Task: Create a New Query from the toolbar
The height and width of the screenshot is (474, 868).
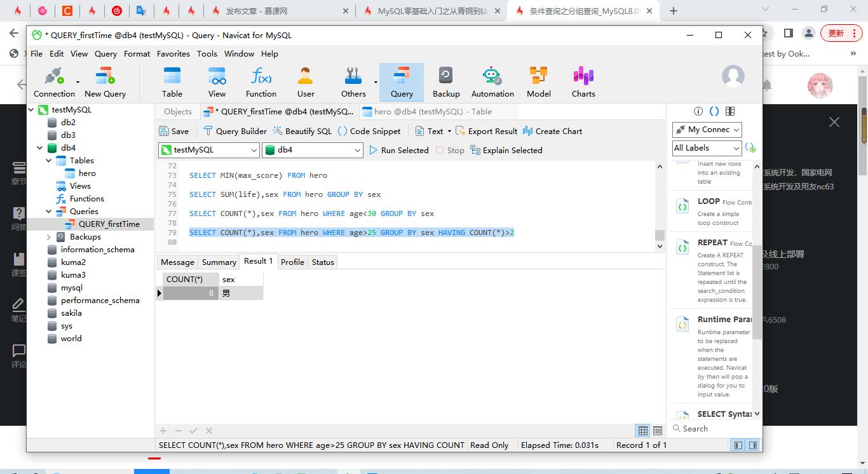Action: click(105, 83)
